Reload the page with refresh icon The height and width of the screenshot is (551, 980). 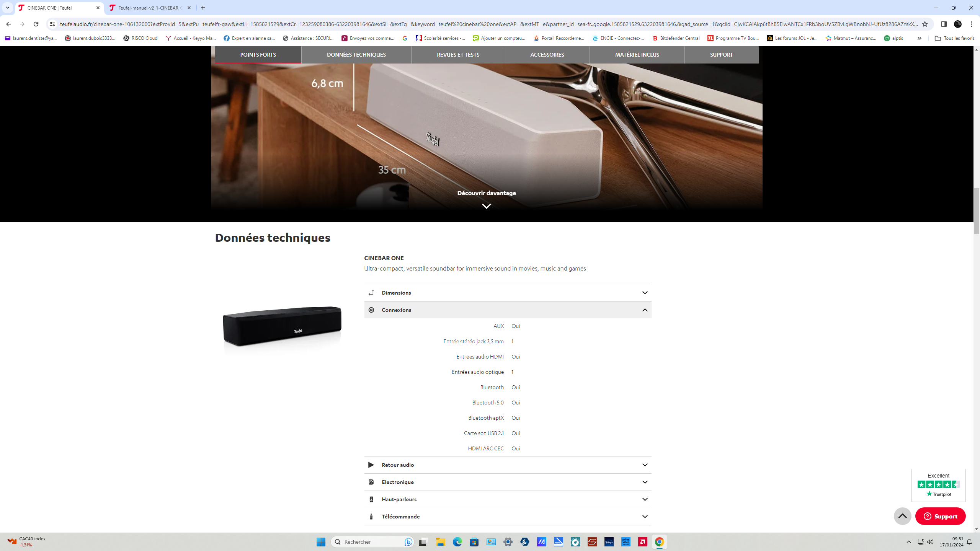tap(36, 24)
